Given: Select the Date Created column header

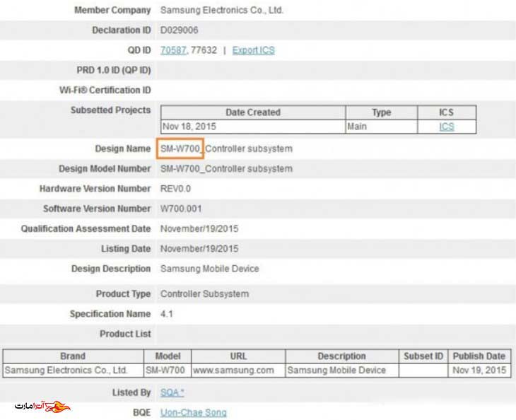Looking at the screenshot, I should (252, 112).
